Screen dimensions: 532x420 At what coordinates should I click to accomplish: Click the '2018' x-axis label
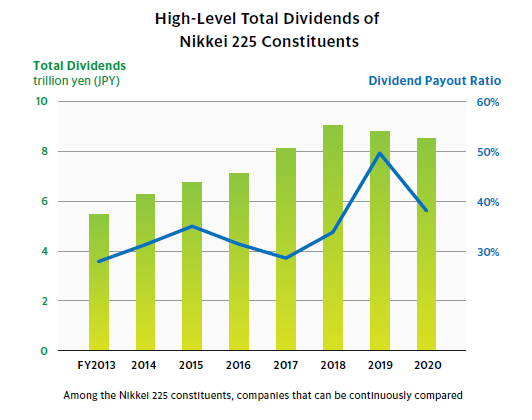click(x=333, y=365)
